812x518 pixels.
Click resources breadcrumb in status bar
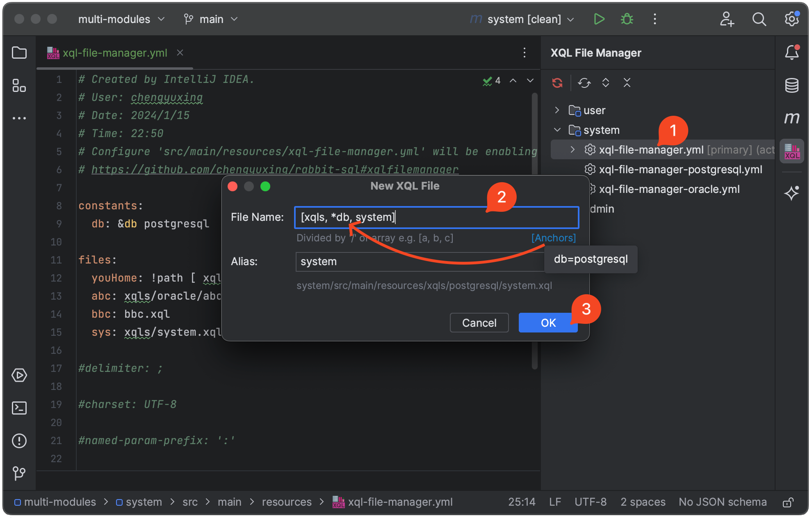(287, 502)
